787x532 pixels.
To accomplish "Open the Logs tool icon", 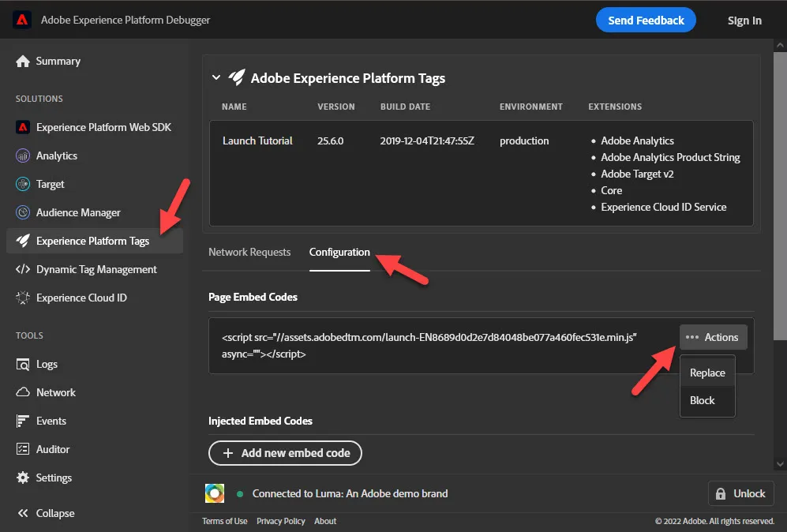I will [23, 365].
